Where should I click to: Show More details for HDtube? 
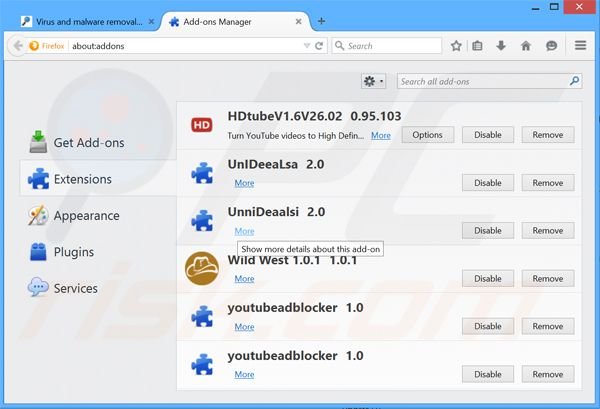tap(381, 135)
